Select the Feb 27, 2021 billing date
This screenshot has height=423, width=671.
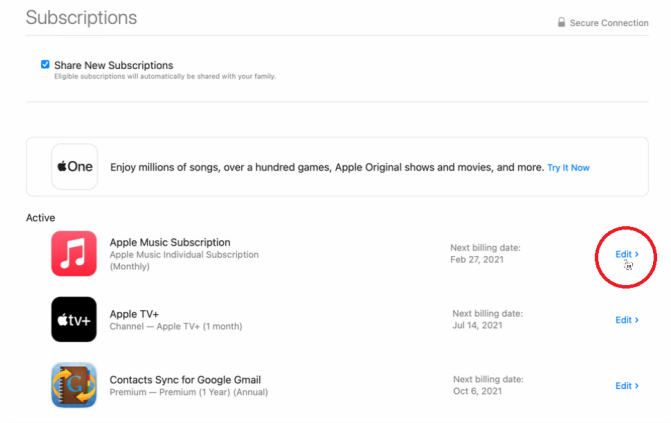[x=475, y=260]
